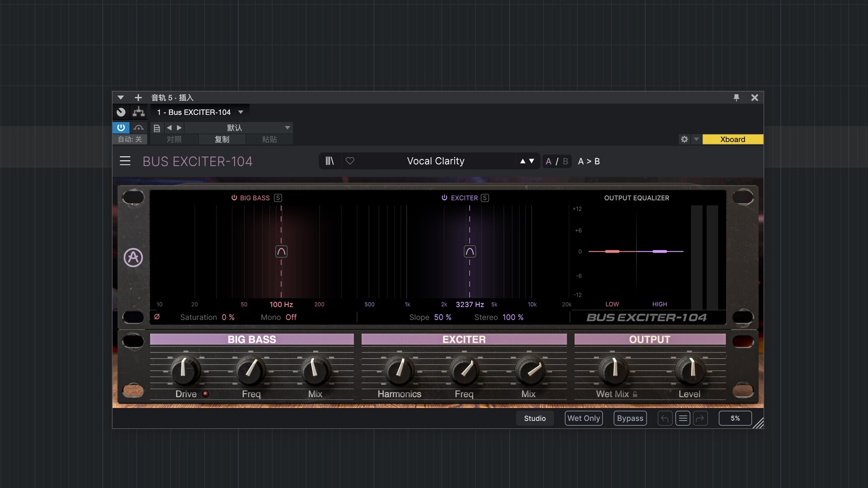Select the Studio option in the bottom bar
Viewport: 868px width, 488px height.
(x=535, y=418)
